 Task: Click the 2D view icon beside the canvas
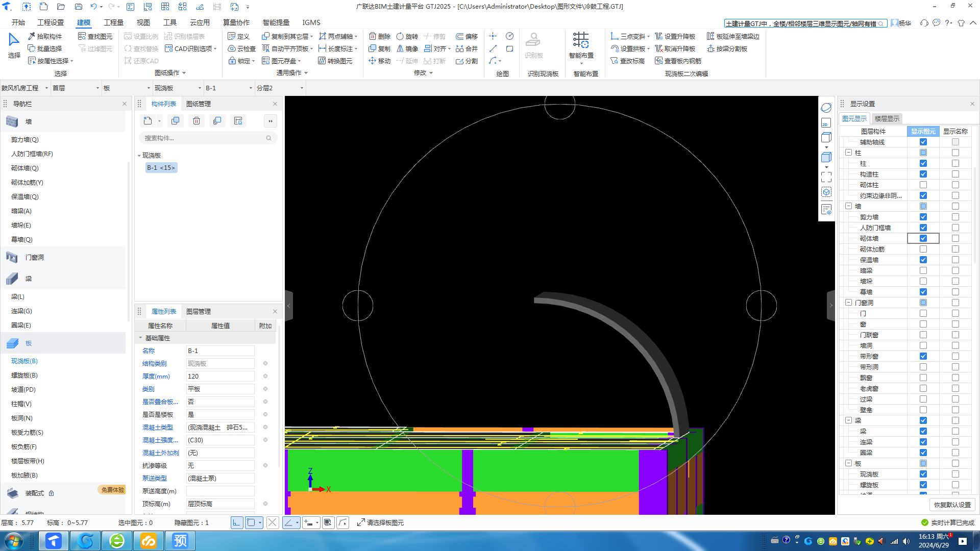coord(826,123)
